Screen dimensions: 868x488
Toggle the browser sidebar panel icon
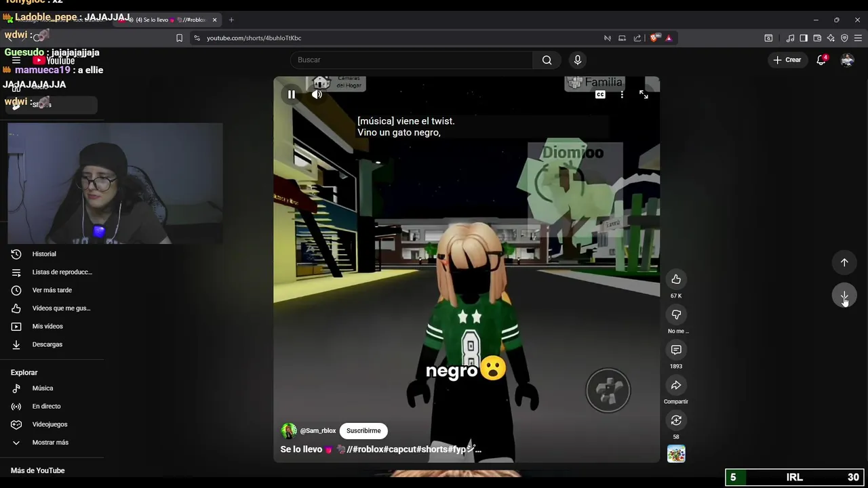pyautogui.click(x=804, y=38)
